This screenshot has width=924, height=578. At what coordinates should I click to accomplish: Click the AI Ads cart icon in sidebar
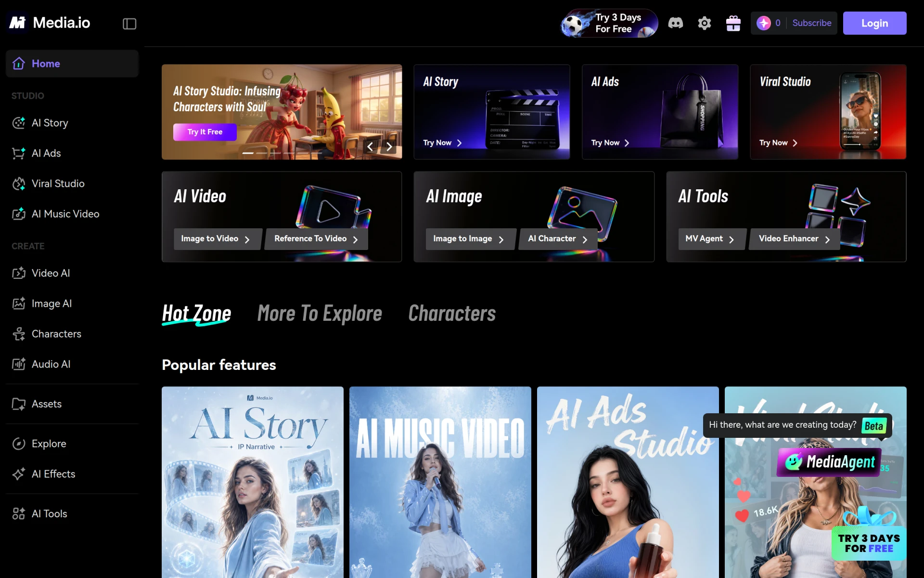[19, 153]
